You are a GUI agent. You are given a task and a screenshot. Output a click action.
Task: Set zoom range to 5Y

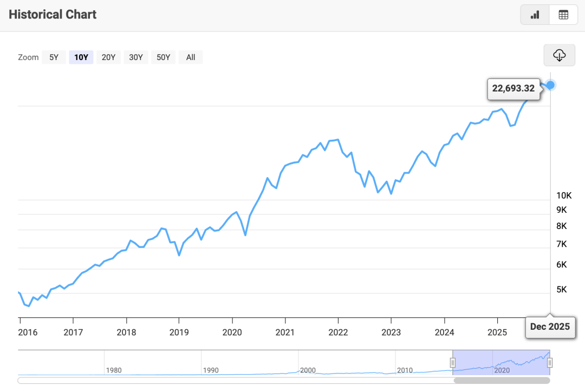[x=54, y=57]
